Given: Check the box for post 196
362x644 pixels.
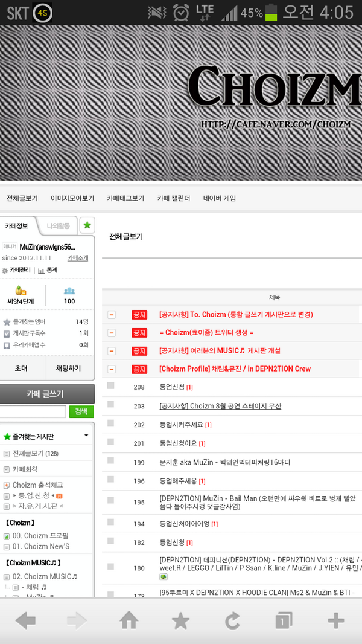Looking at the screenshot, I should (110, 479).
